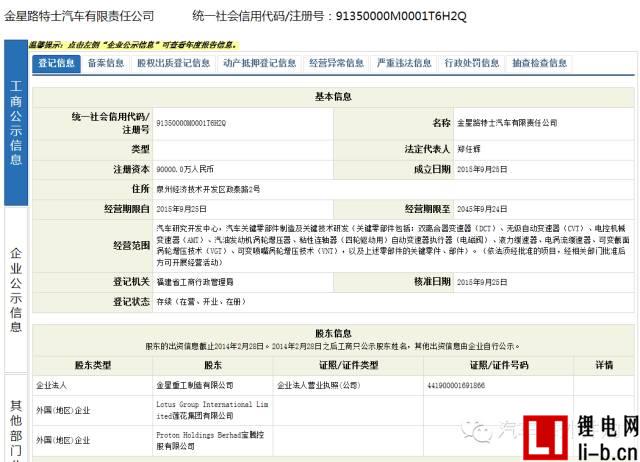640x462 pixels.
Task: Click registration authority 福建省工商行政管理局
Action: click(x=195, y=282)
